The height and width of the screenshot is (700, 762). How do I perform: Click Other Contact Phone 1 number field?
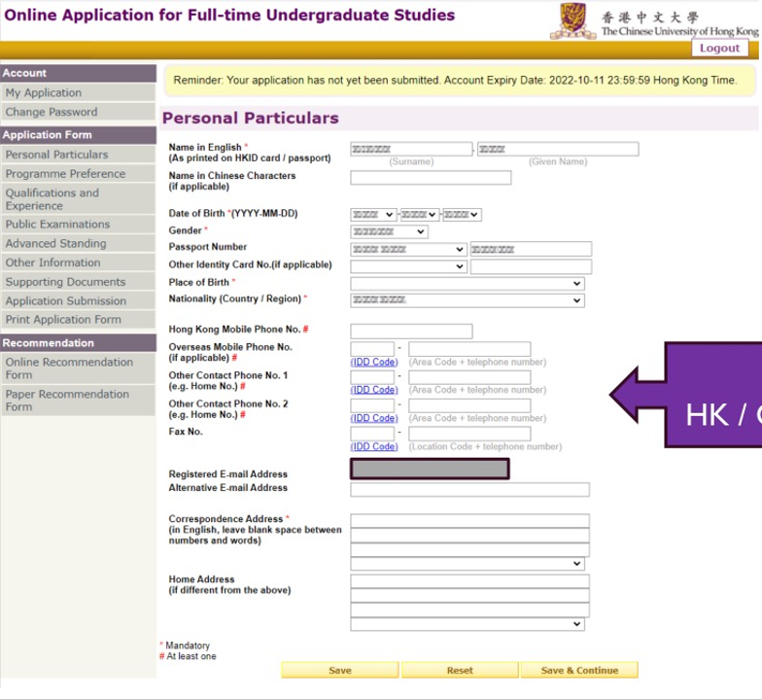tap(469, 377)
